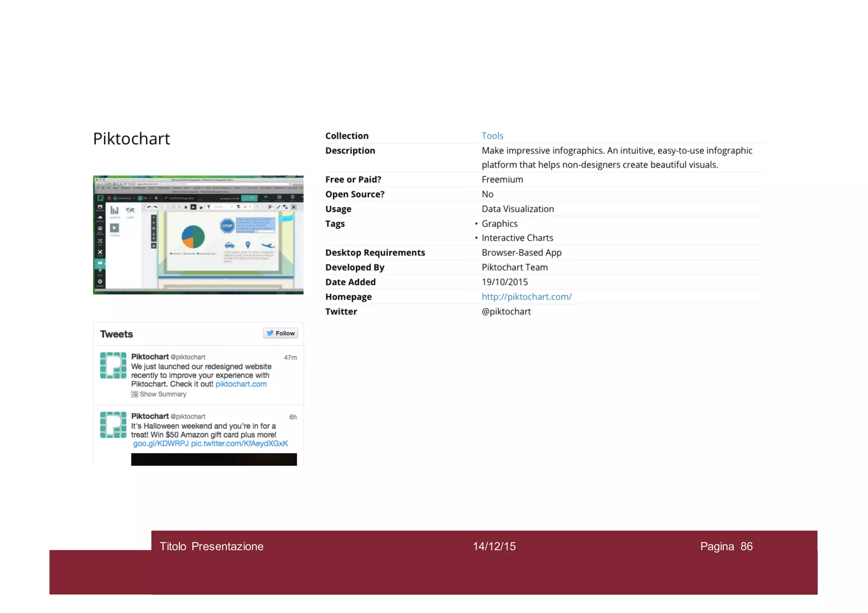The width and height of the screenshot is (868, 613).
Task: Click the teal Save button in editor screenshot
Action: pyautogui.click(x=250, y=198)
